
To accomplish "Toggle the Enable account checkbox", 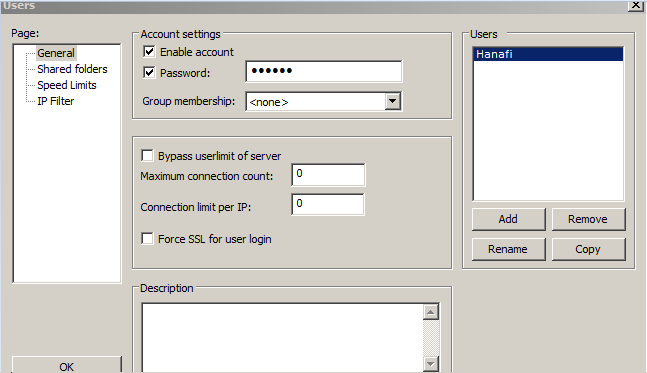I will (149, 52).
